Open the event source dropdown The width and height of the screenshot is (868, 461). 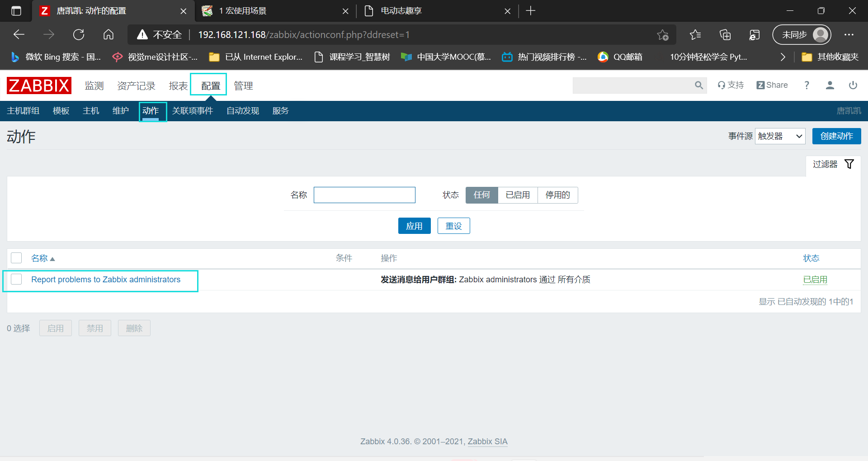coord(780,136)
